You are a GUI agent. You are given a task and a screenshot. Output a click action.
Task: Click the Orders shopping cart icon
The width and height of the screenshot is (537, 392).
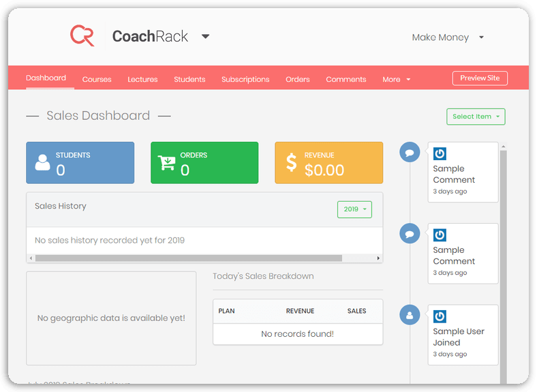tap(167, 163)
